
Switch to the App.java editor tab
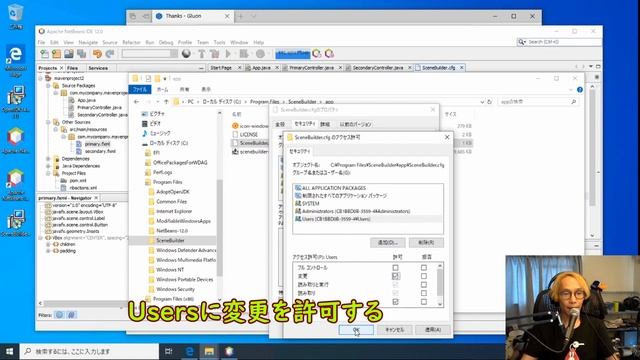pos(262,68)
